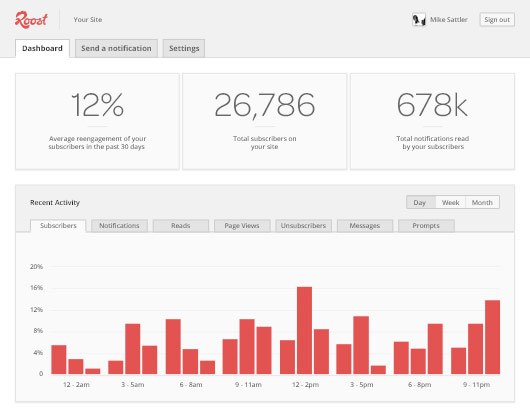Open the Messages activity tab

[x=365, y=226]
